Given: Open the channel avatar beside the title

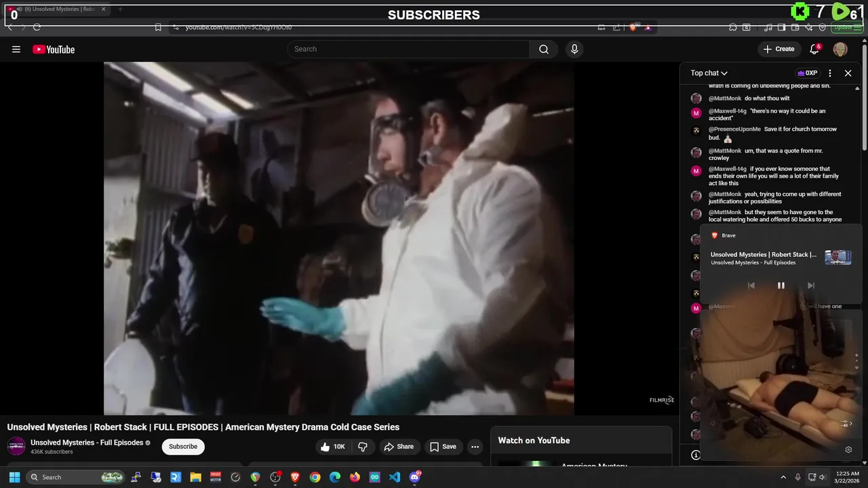Looking at the screenshot, I should 16,446.
